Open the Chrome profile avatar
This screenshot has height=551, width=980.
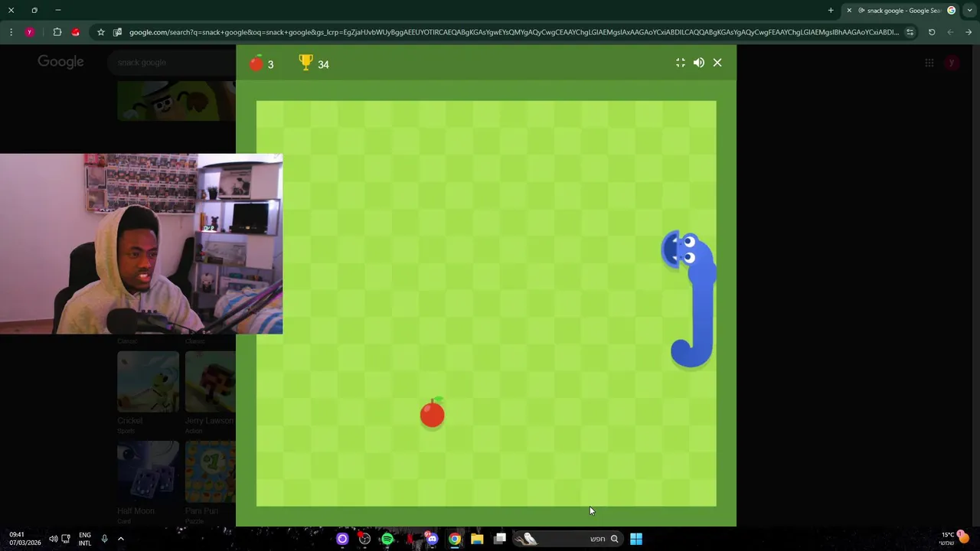coord(30,32)
